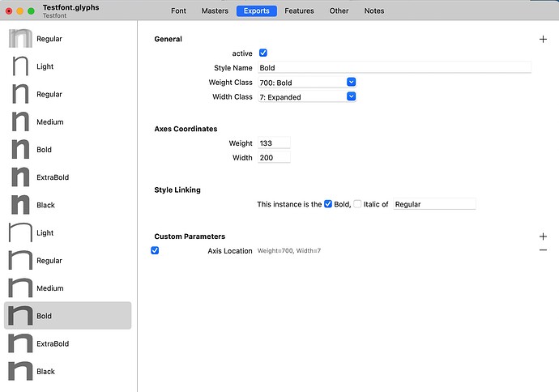
Task: Click the Width axis coordinate field
Action: pos(274,157)
